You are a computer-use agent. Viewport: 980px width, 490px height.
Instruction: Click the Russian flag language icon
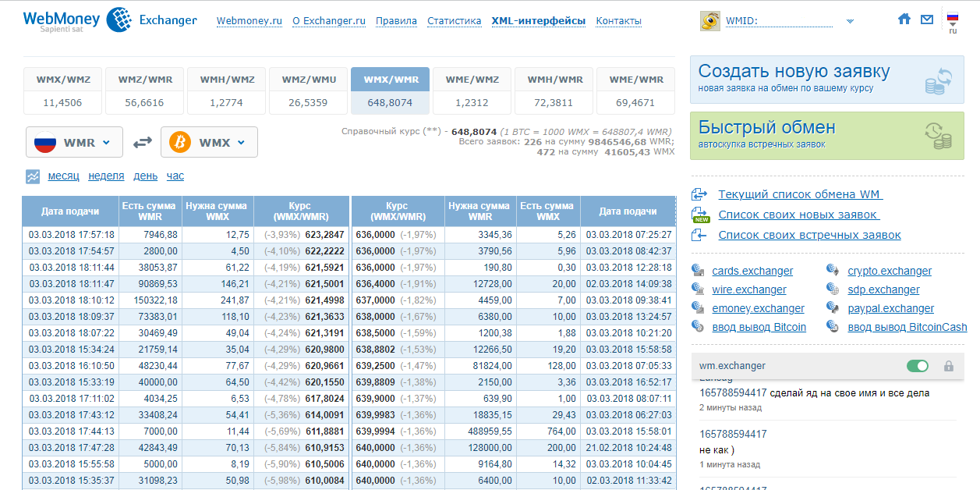[x=953, y=17]
